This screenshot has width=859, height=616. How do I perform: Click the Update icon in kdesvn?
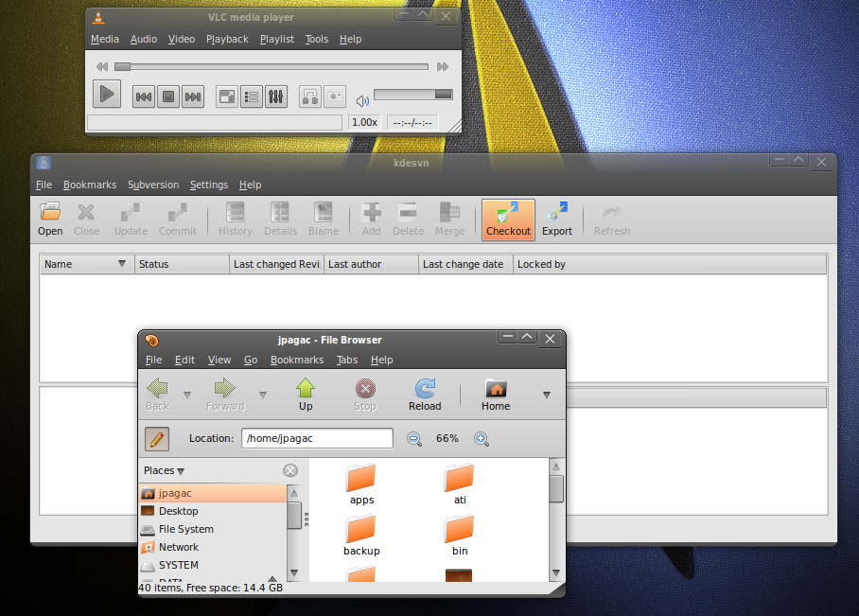[131, 220]
